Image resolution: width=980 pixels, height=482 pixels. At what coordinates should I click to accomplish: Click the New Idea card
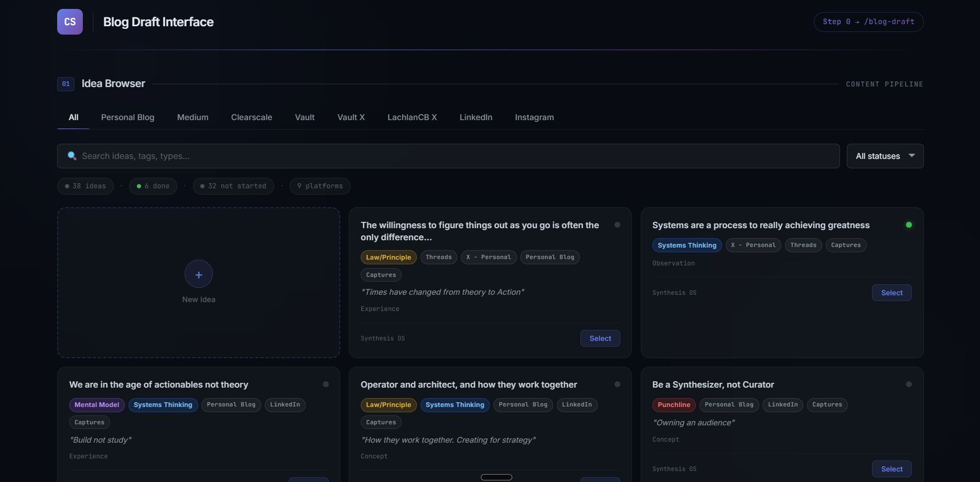[x=199, y=283]
